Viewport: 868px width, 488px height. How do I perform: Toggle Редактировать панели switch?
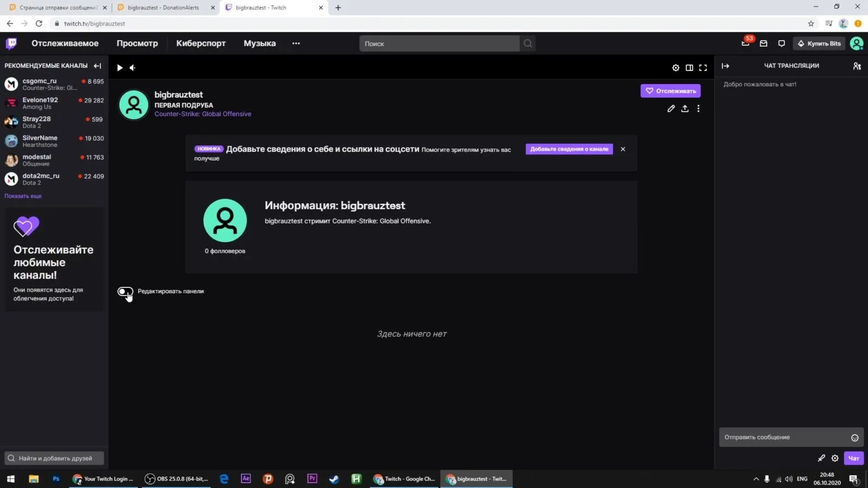tap(125, 291)
